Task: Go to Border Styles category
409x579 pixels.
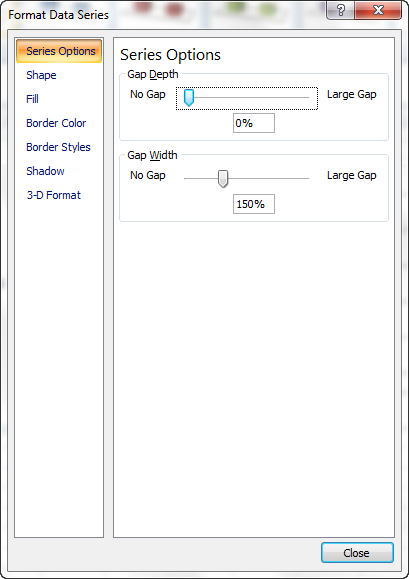Action: tap(58, 147)
